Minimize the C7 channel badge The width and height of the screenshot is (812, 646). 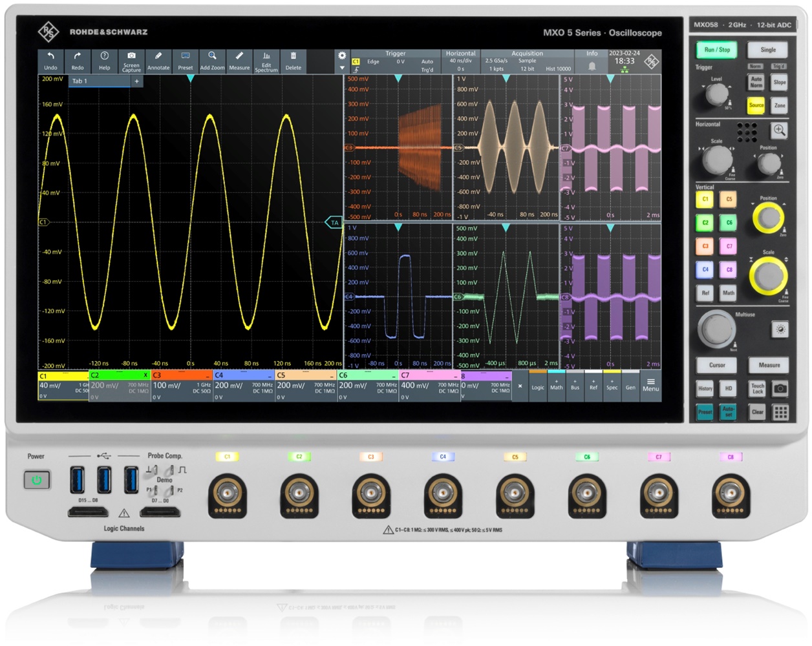click(456, 375)
